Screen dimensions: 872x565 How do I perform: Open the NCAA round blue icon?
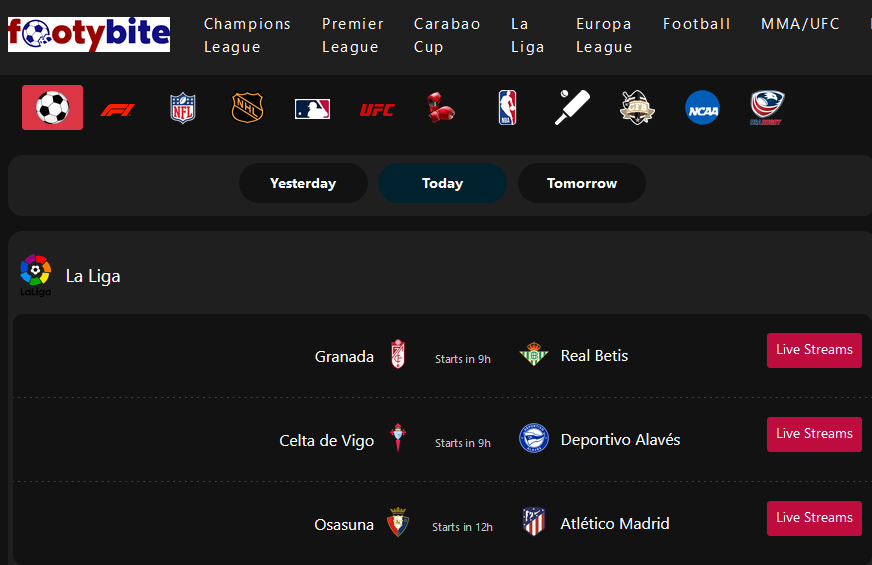(x=702, y=107)
